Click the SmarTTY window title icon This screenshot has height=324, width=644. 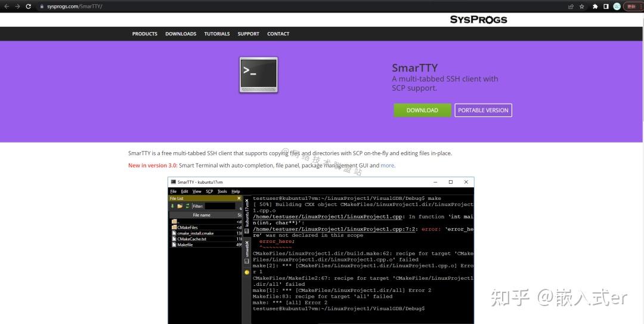[174, 182]
